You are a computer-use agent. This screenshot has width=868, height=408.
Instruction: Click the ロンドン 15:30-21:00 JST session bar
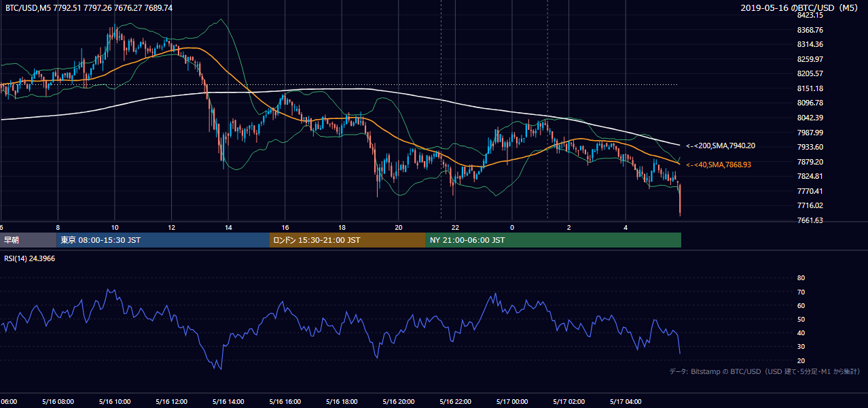point(348,240)
